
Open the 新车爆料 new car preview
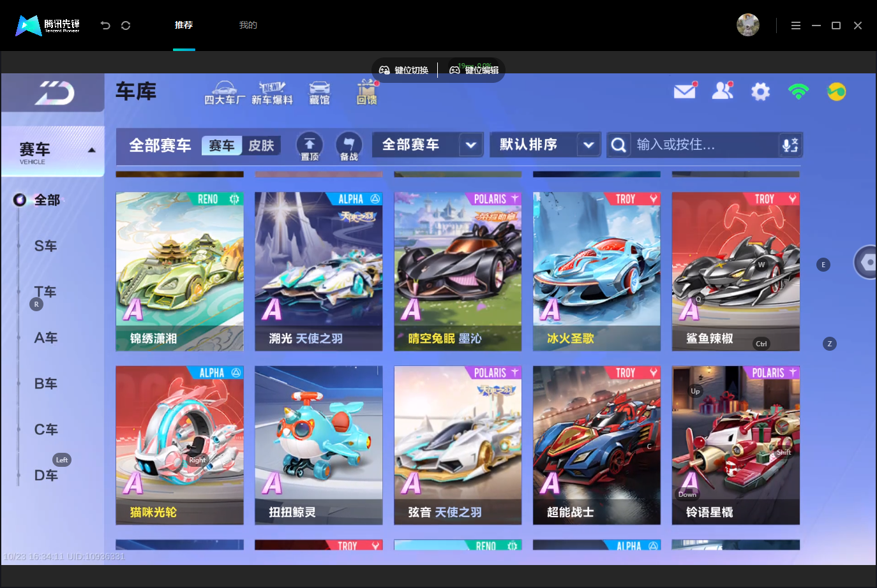pos(272,93)
